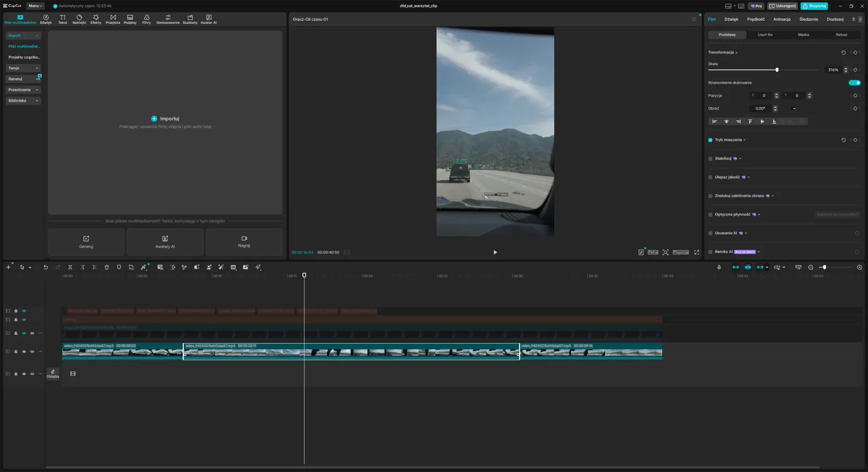Click the split clip icon in timeline toolbar
The width and height of the screenshot is (868, 472).
click(x=70, y=267)
